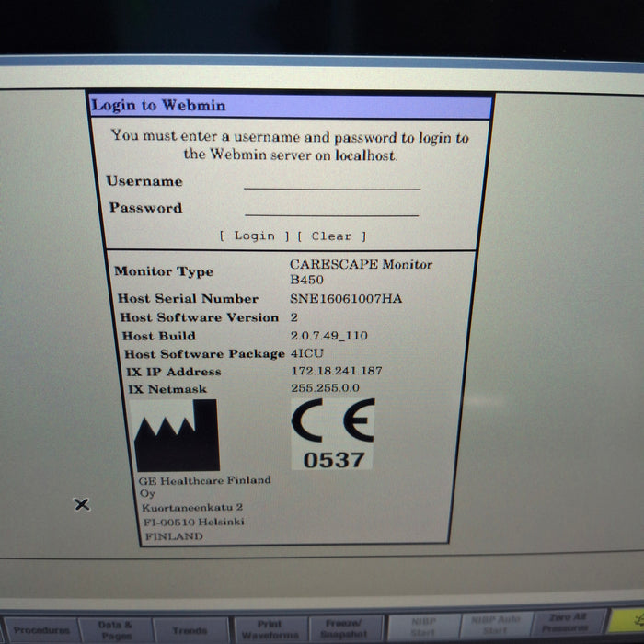Click the Host Software Version label
This screenshot has height=644, width=644.
point(200,317)
